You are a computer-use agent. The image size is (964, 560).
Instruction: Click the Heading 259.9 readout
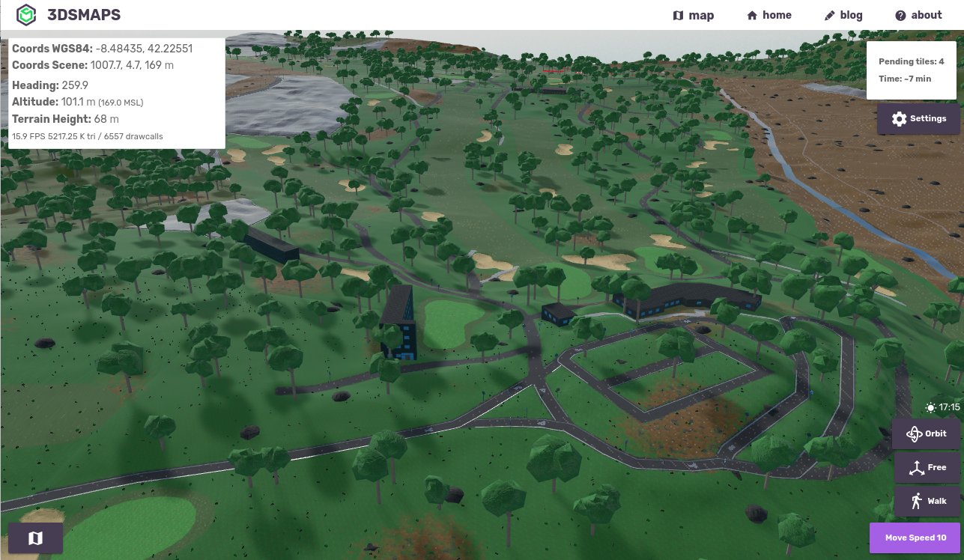pos(50,85)
